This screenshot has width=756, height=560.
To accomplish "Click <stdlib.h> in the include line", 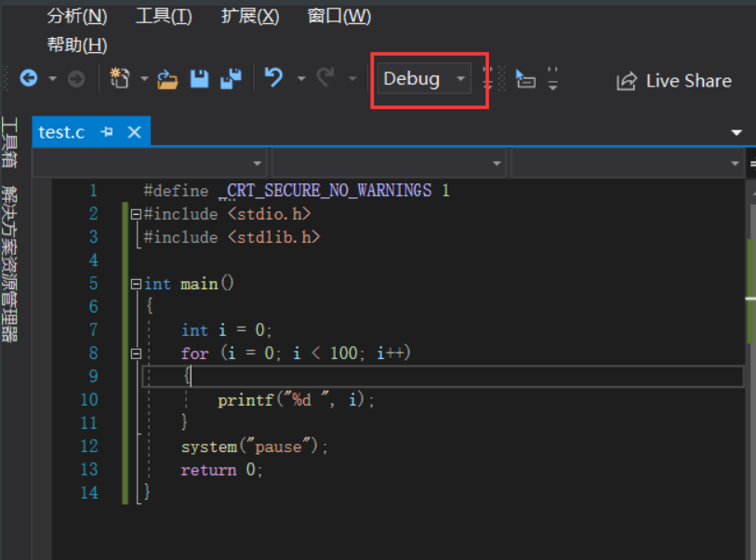I will pos(274,237).
